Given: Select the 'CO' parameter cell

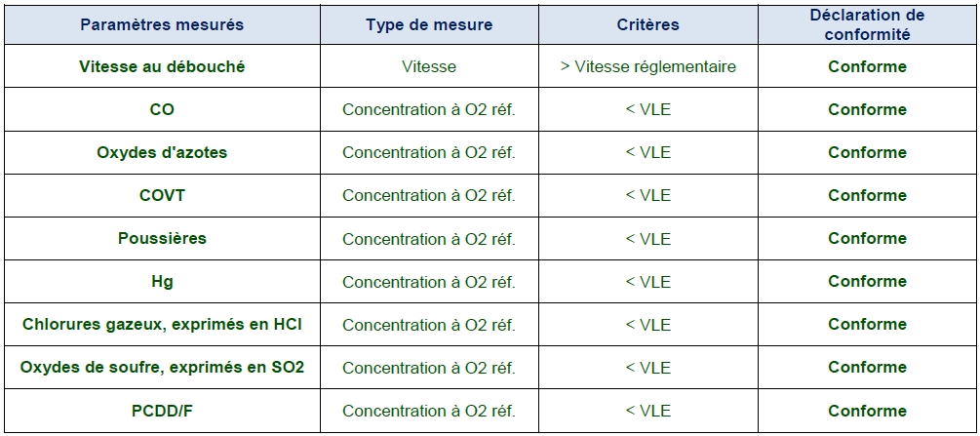Looking at the screenshot, I should 162,110.
